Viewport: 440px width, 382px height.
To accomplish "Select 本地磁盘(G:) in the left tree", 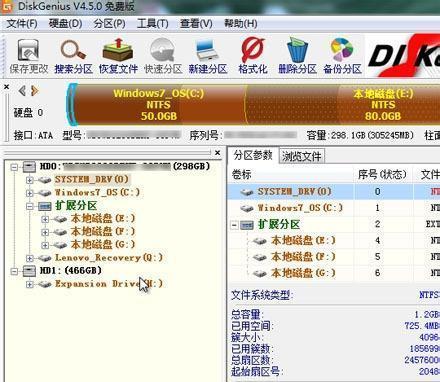I will click(x=103, y=245).
